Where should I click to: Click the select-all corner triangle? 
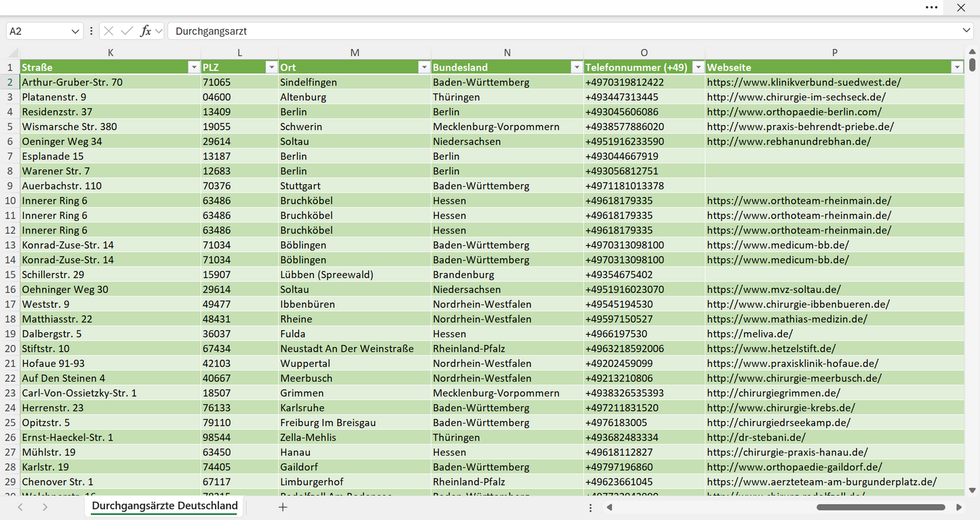pyautogui.click(x=12, y=53)
